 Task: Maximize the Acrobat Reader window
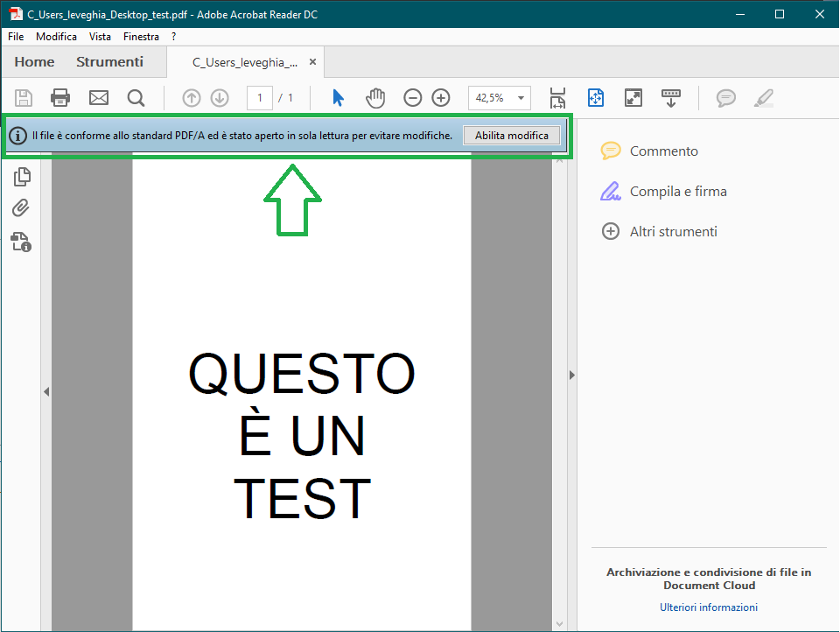780,15
